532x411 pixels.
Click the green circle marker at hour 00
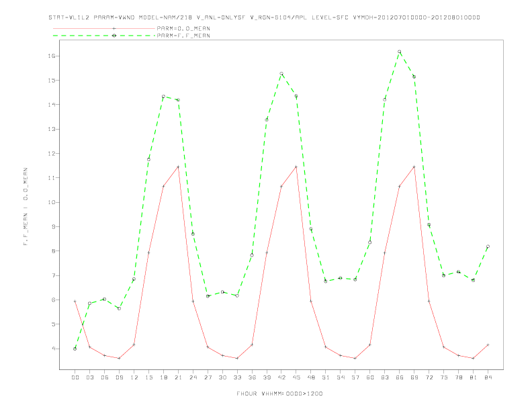[75, 349]
